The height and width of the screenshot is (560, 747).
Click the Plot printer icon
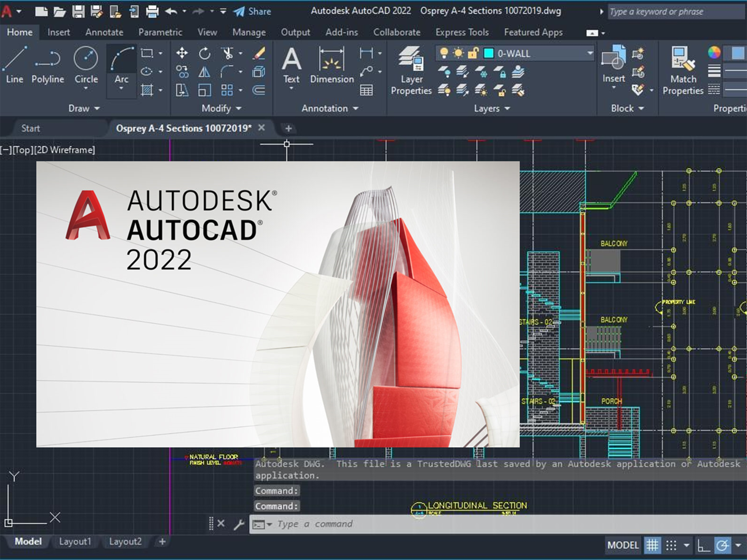(x=152, y=11)
